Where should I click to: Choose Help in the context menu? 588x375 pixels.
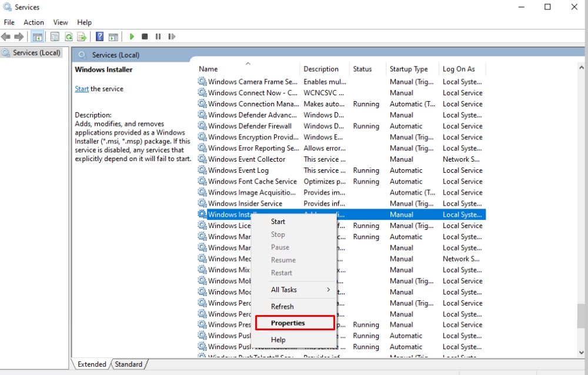[x=294, y=339]
